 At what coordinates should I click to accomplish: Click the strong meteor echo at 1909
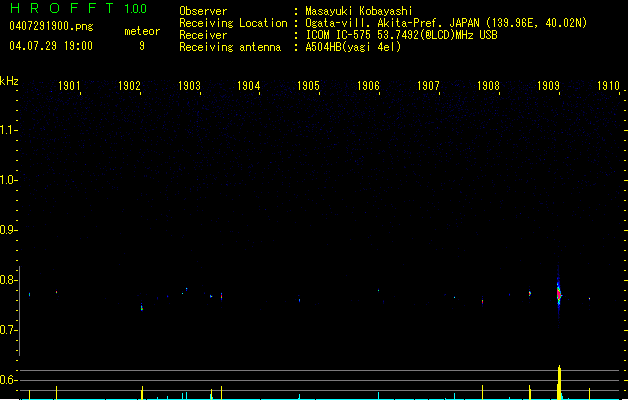coord(559,294)
